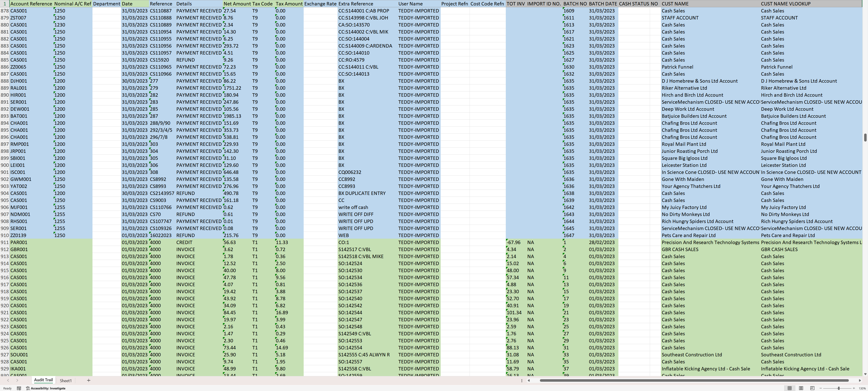Click the Zoom Out minus icon
Viewport: 868px width, 391px height.
(x=821, y=388)
